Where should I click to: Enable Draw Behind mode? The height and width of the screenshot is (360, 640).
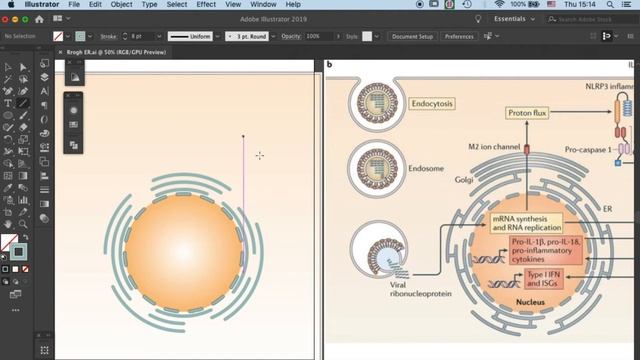[x=16, y=282]
